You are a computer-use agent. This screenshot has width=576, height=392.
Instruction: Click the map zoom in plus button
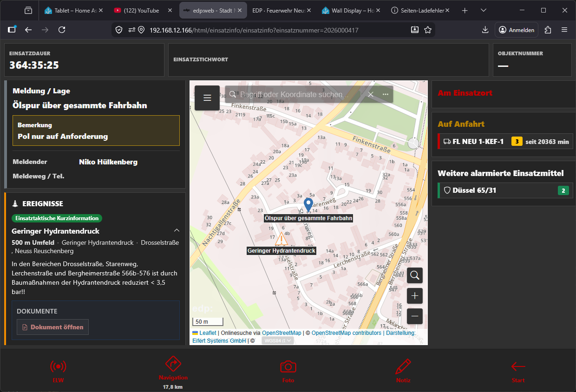click(x=415, y=295)
